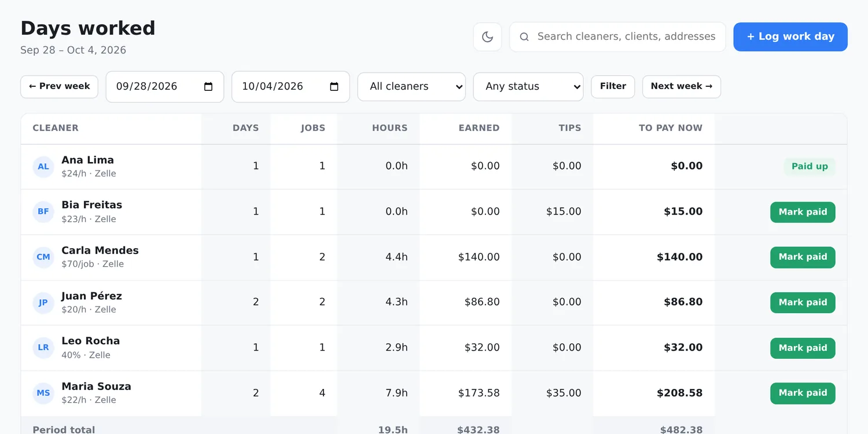The width and height of the screenshot is (868, 434).
Task: Open the Any status dropdown
Action: pos(528,87)
